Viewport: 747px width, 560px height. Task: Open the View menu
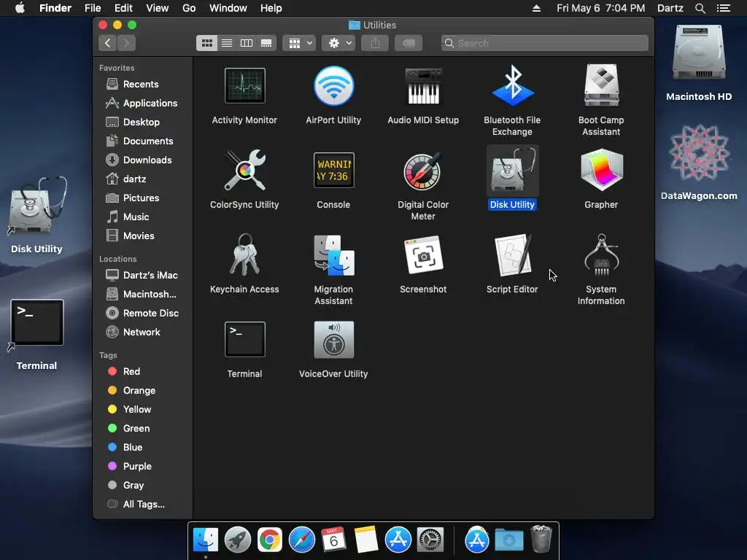158,8
